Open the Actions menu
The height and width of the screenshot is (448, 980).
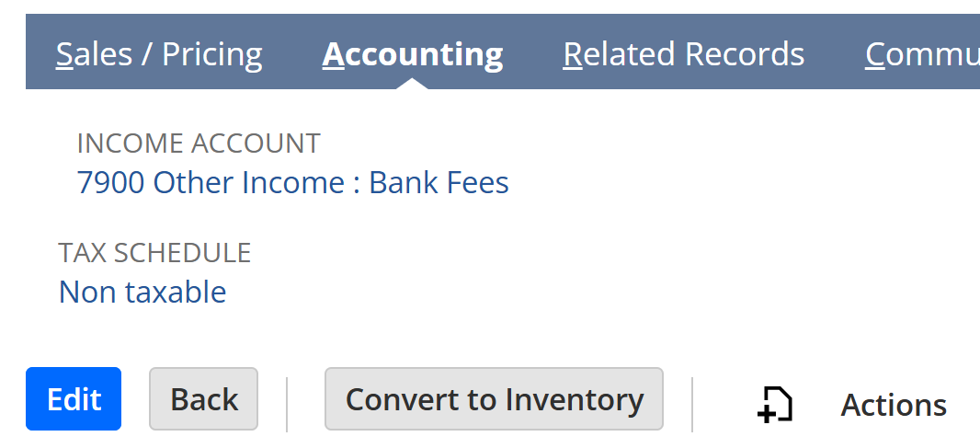tap(894, 405)
